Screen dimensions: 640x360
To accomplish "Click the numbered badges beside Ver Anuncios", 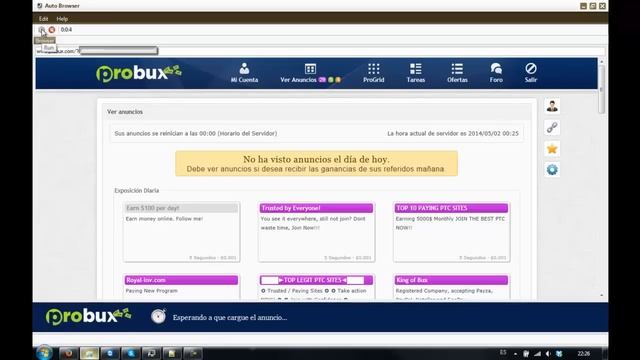I will [x=330, y=80].
